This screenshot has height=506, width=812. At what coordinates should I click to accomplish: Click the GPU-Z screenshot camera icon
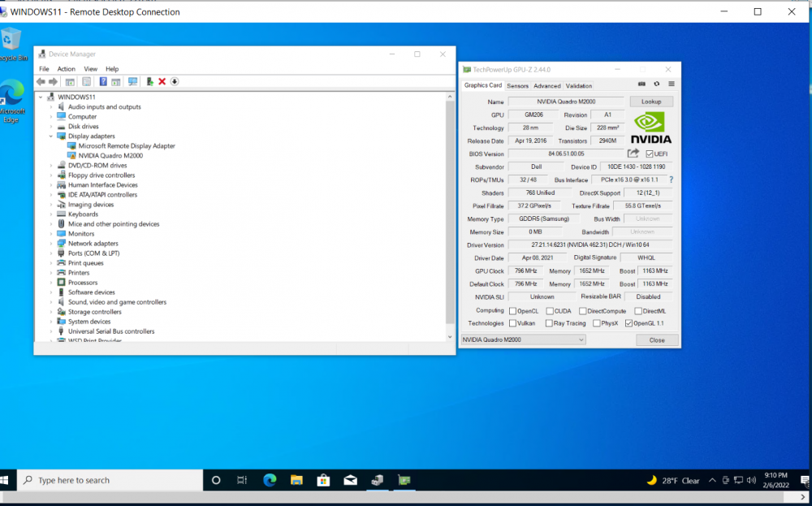coord(641,84)
